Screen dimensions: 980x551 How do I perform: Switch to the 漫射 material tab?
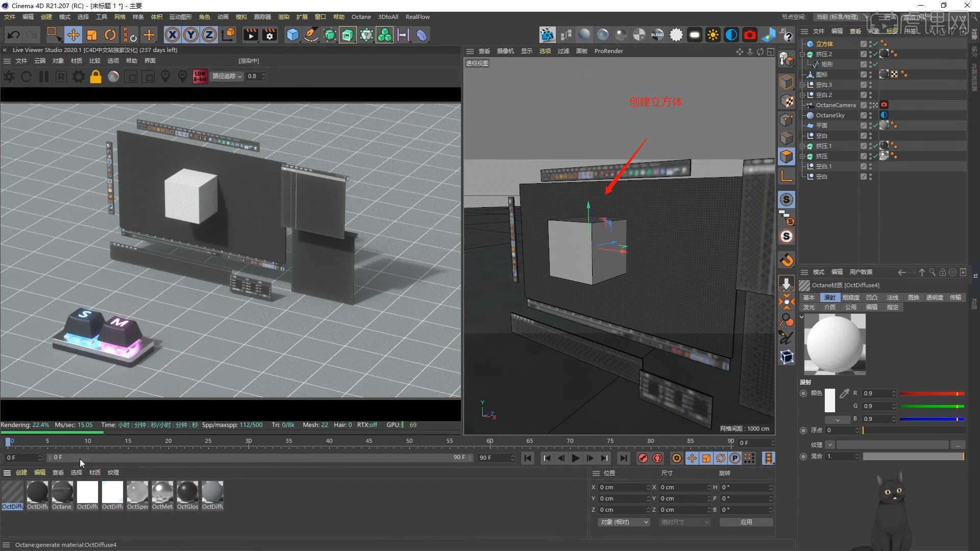(830, 297)
